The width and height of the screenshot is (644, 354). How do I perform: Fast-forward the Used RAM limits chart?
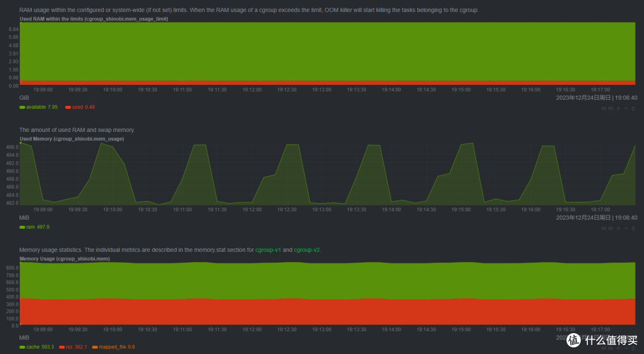coord(611,108)
